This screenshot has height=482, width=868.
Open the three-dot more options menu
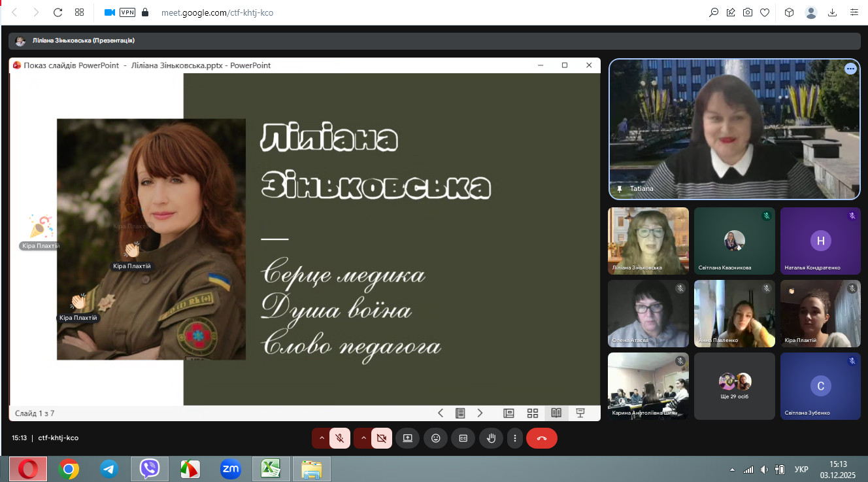[516, 438]
